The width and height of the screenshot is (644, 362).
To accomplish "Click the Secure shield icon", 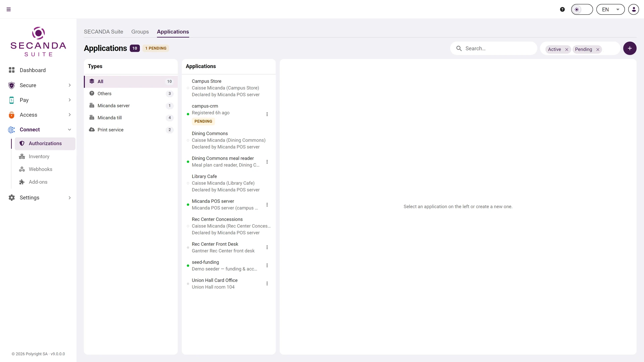I will 12,85.
